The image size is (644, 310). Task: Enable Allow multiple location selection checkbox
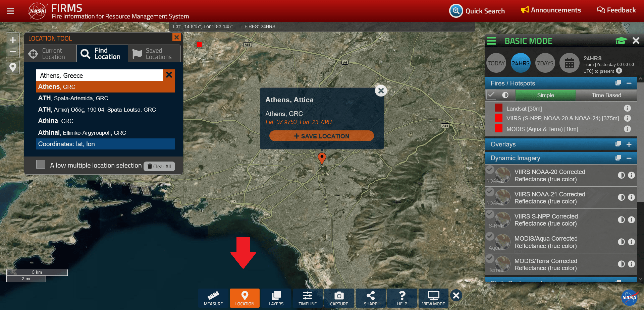41,164
